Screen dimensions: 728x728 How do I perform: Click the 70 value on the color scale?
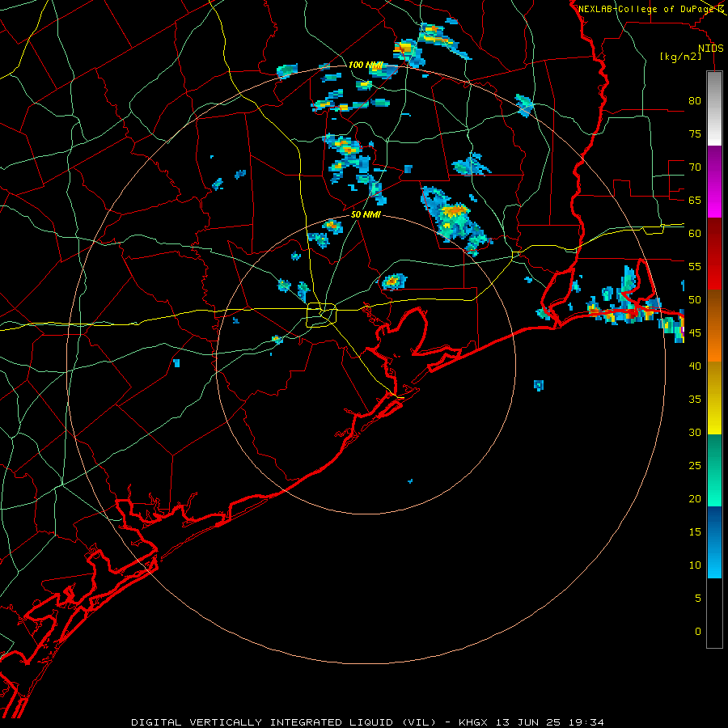[x=695, y=167]
